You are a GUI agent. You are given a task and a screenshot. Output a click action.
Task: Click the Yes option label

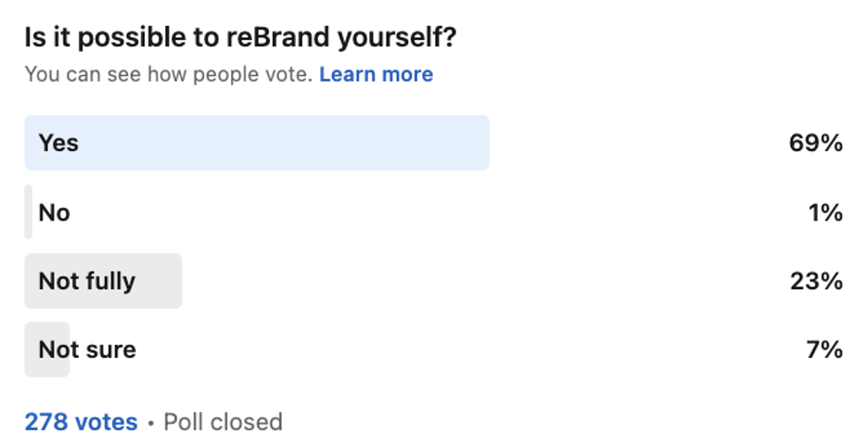tap(58, 143)
